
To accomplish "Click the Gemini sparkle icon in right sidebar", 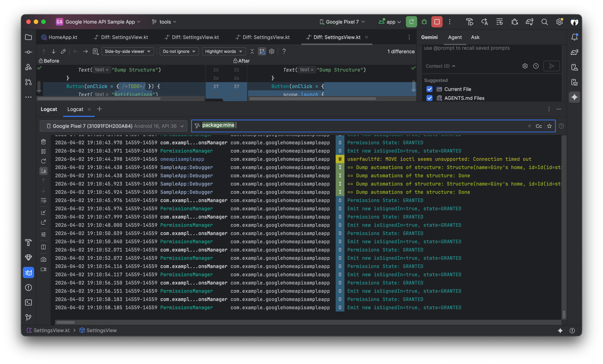I will (x=574, y=97).
